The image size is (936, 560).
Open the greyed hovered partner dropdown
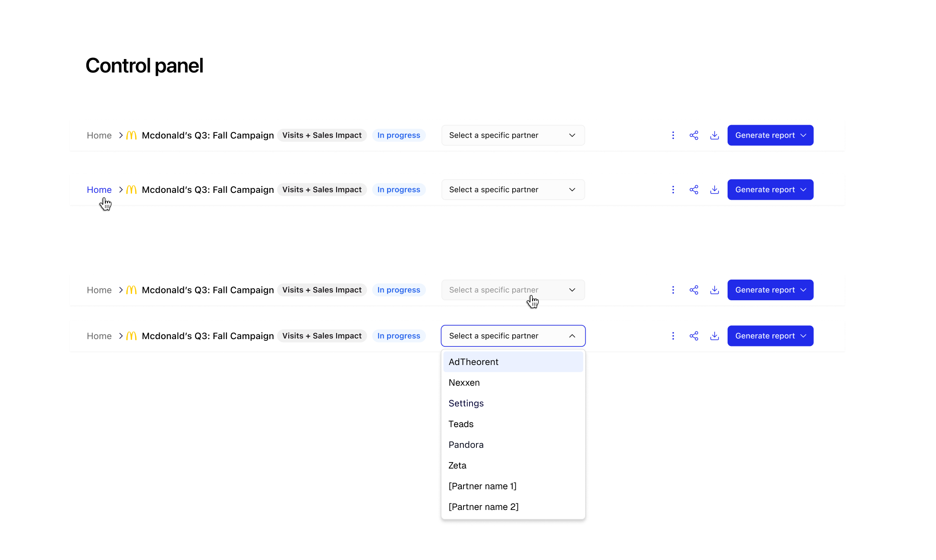tap(513, 290)
